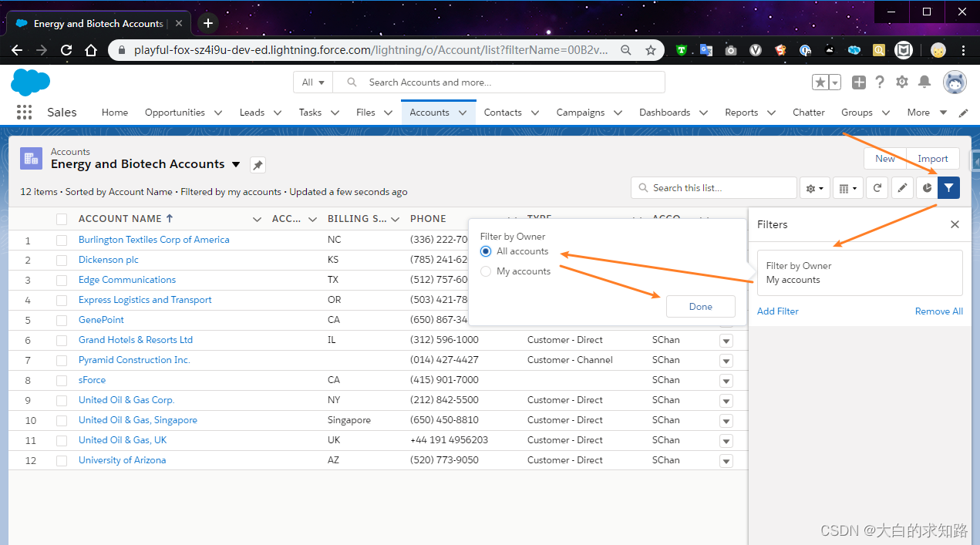Go back in browser history

pos(17,50)
